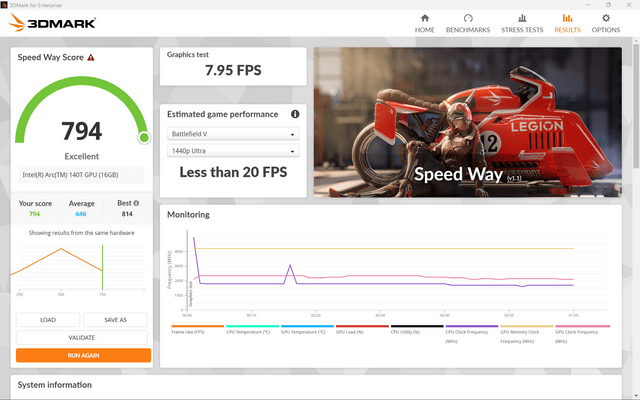
Task: Click the average score value 646
Action: (x=81, y=214)
